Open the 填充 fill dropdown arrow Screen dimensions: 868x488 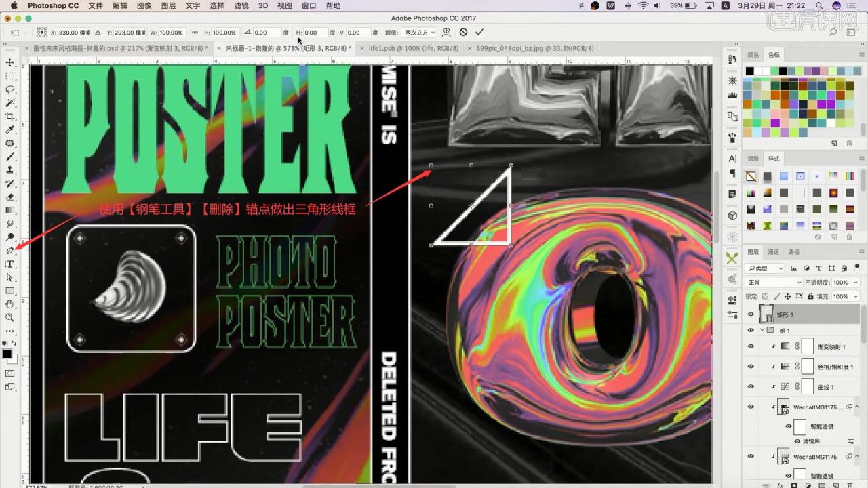pos(856,296)
